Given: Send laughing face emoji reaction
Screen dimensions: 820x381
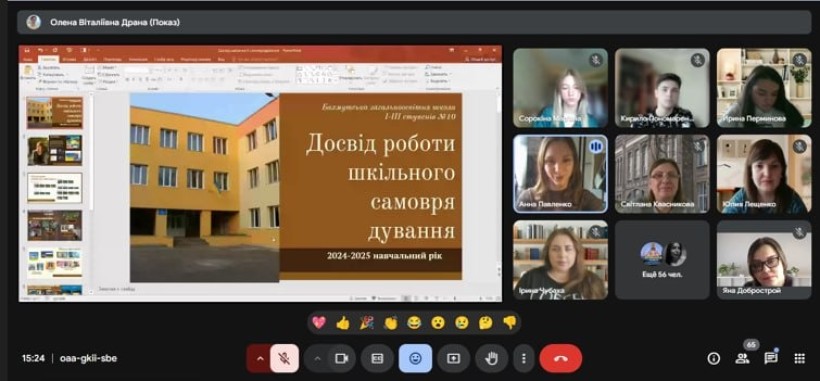Looking at the screenshot, I should coord(414,322).
